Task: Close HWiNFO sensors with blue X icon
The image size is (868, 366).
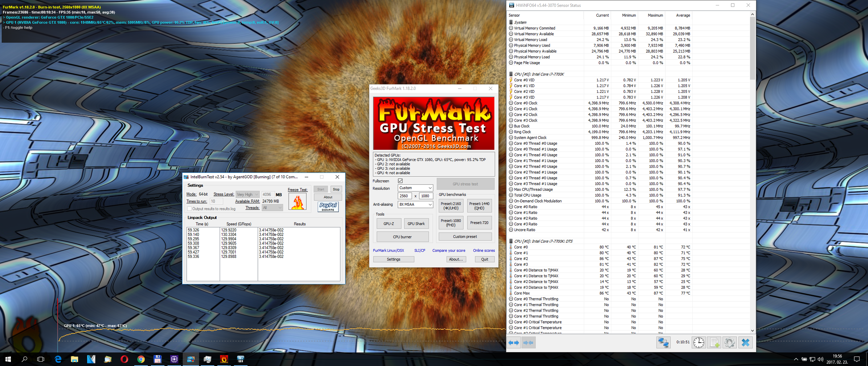Action: 745,342
